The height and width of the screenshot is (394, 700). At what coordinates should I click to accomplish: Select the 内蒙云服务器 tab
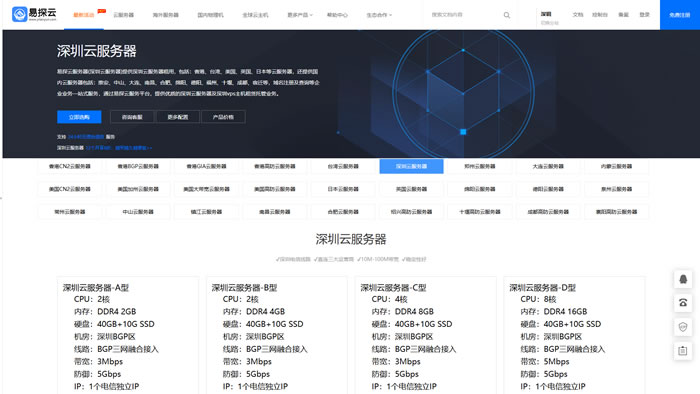pos(616,166)
